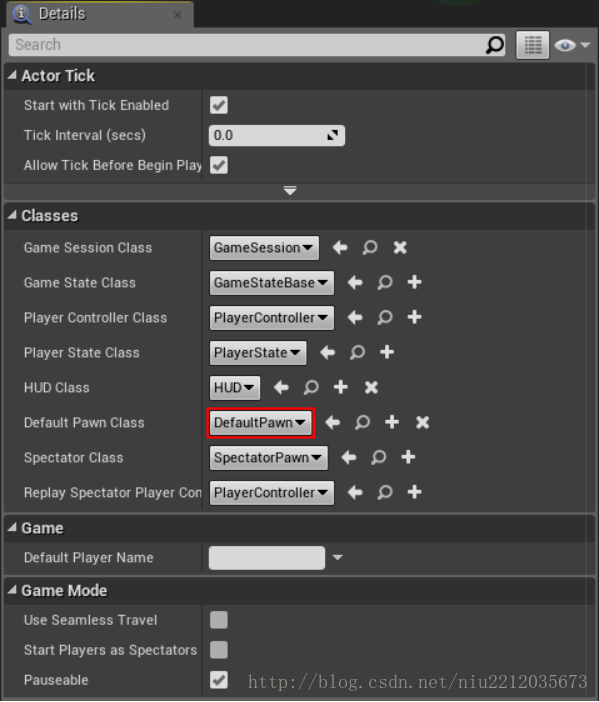This screenshot has width=599, height=702.
Task: Click the Default Pawn Class label
Action: [x=84, y=423]
